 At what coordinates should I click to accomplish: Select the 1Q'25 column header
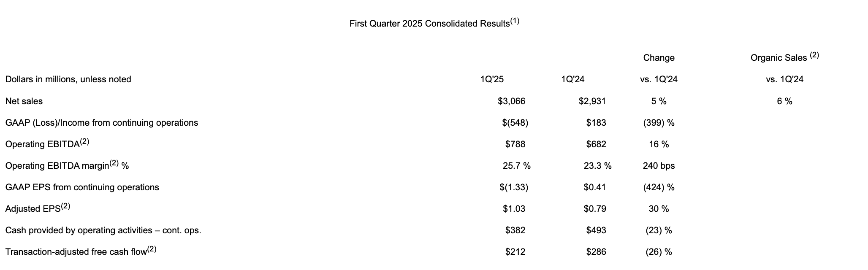492,79
